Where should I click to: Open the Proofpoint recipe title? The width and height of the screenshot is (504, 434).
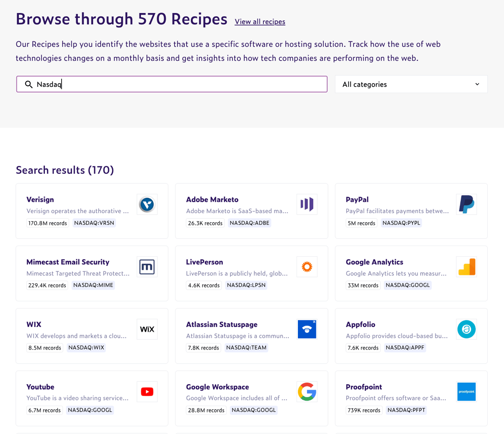point(364,387)
